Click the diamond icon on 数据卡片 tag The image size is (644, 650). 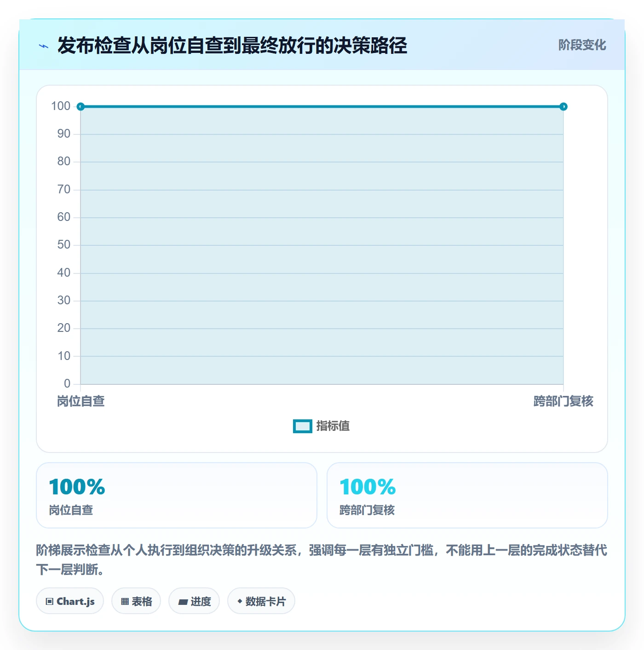[x=240, y=601]
